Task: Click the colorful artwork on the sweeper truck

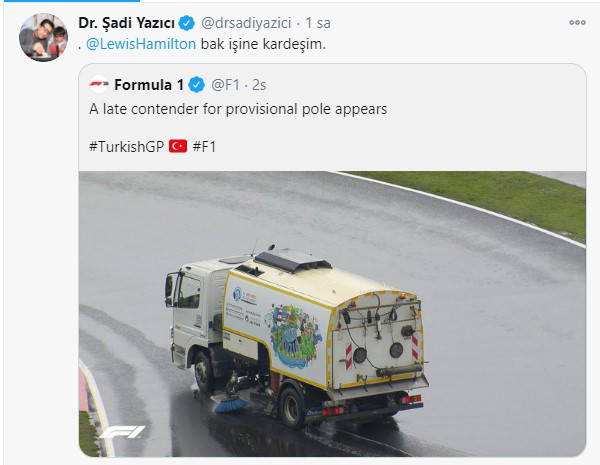Action: (x=295, y=337)
